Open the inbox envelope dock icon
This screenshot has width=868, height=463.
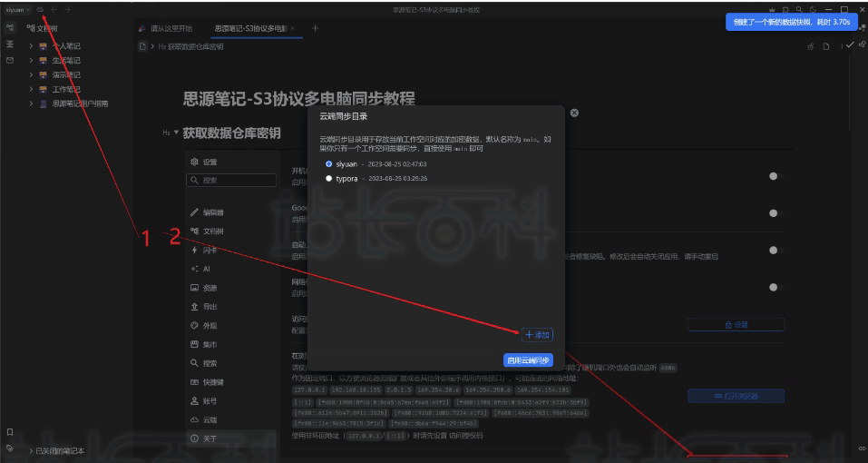tap(10, 60)
